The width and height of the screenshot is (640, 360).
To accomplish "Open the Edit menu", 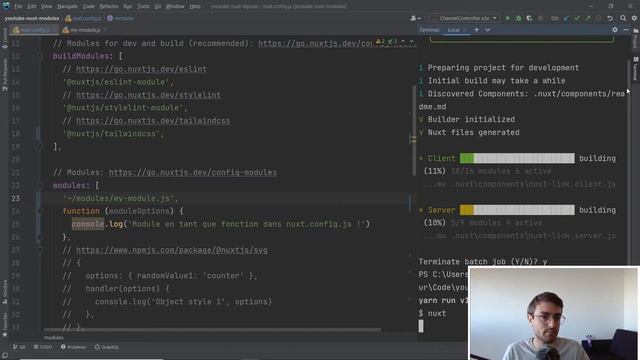I will coord(31,6).
